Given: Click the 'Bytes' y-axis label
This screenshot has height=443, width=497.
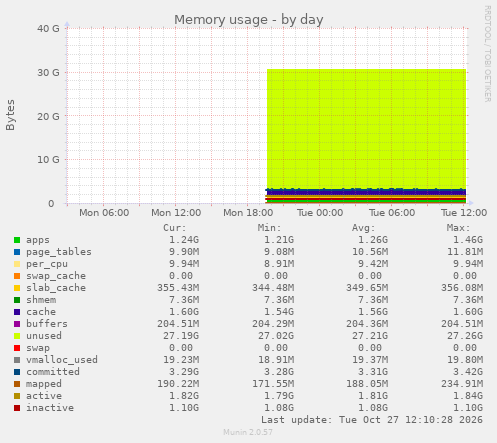Looking at the screenshot, I should click(10, 115).
